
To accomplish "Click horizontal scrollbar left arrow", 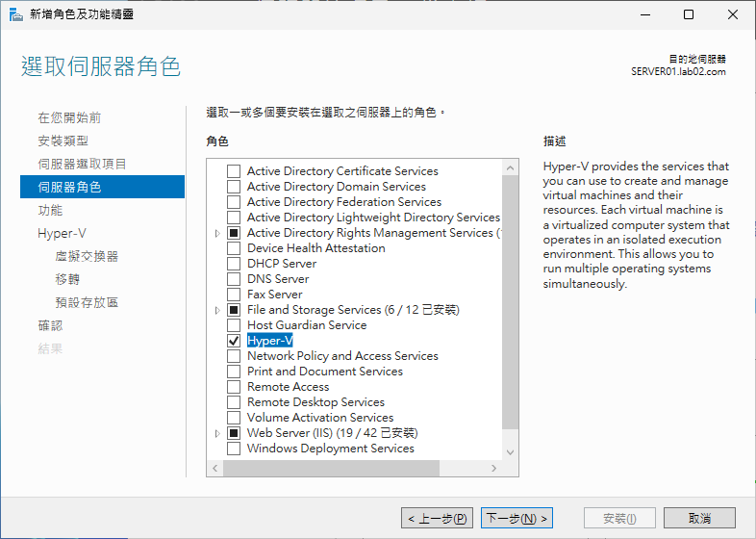I will [215, 468].
